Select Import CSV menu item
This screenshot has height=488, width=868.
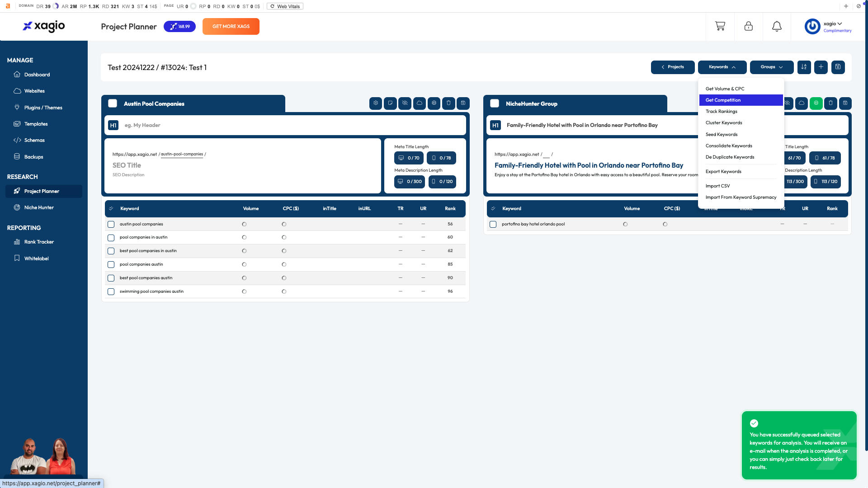741,186
